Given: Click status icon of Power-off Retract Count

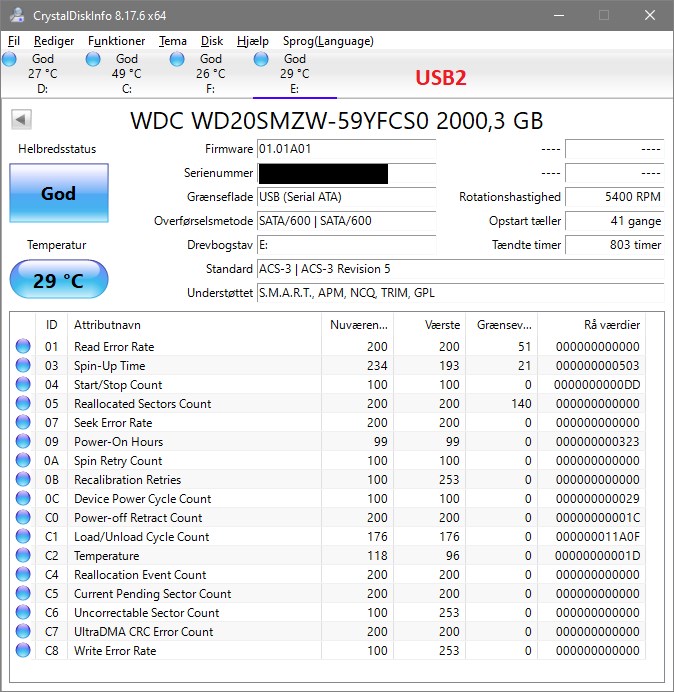Looking at the screenshot, I should [23, 517].
